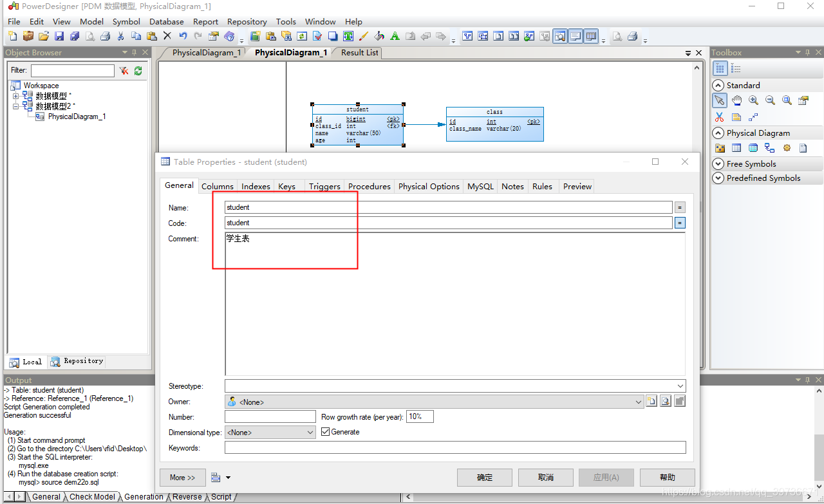Toggle the equals button beside Name field
The height and width of the screenshot is (504, 824).
click(x=680, y=207)
